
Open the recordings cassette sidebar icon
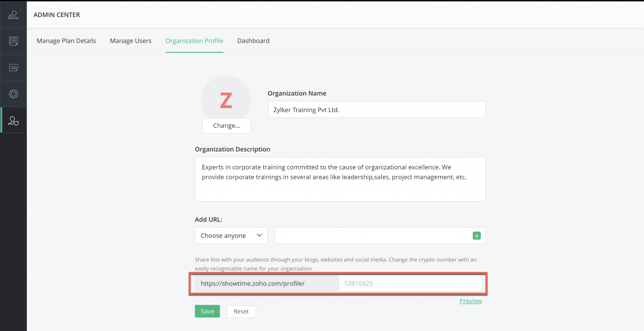click(13, 68)
